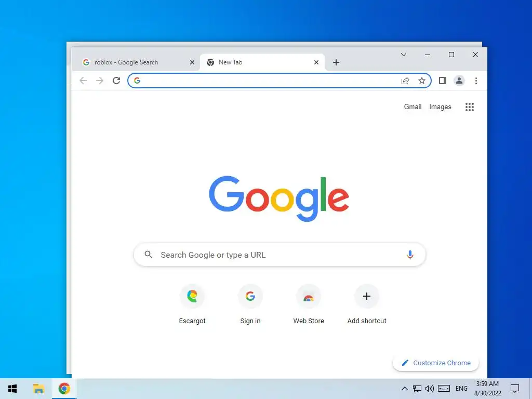
Task: Open the Gmail link
Action: click(x=413, y=107)
